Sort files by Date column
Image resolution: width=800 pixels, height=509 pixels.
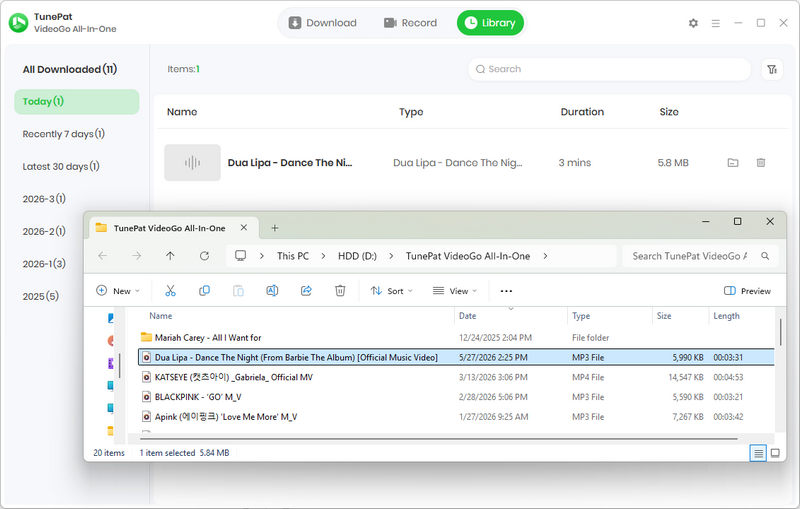(467, 316)
